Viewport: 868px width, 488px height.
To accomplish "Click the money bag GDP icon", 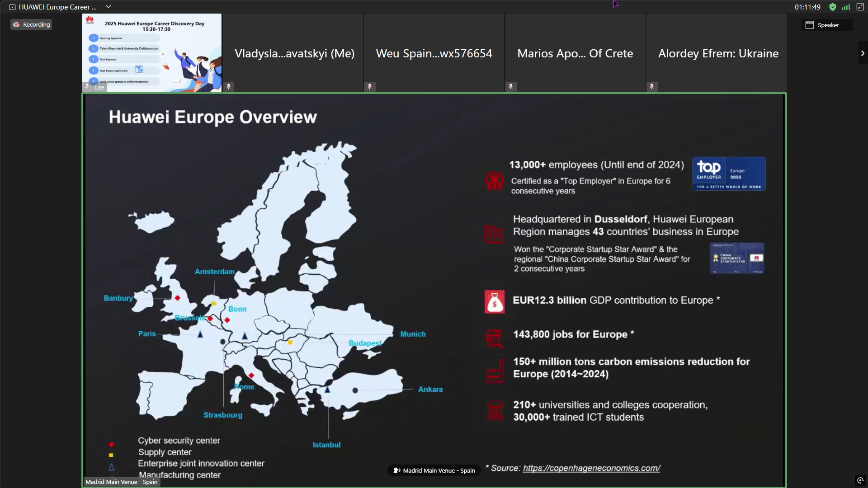I will (495, 302).
